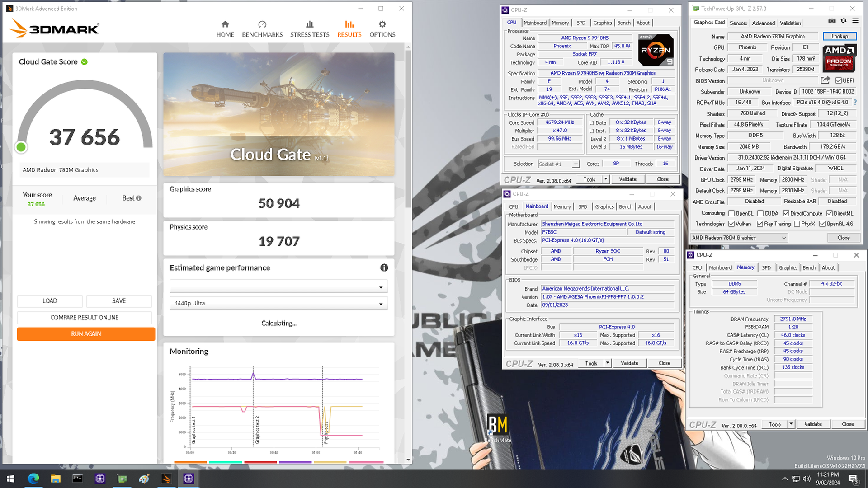This screenshot has width=868, height=488.
Task: Expand the Tools arrow in CPU-Z Mainboard window
Action: 608,363
